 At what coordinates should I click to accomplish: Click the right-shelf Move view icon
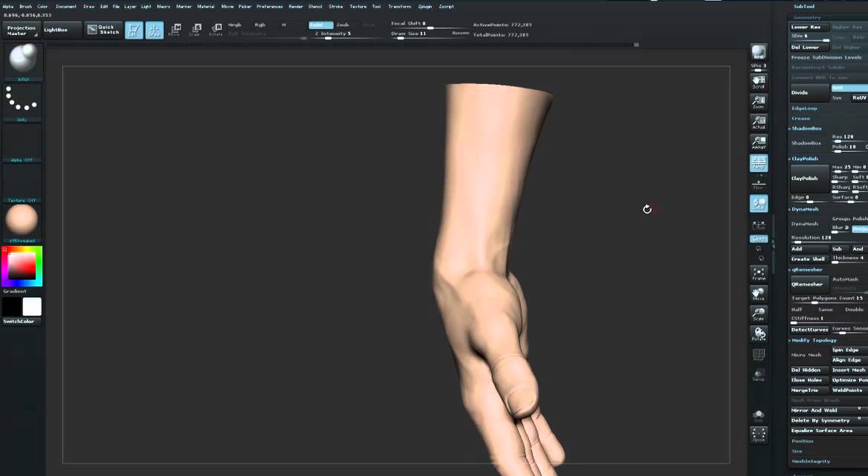[759, 293]
